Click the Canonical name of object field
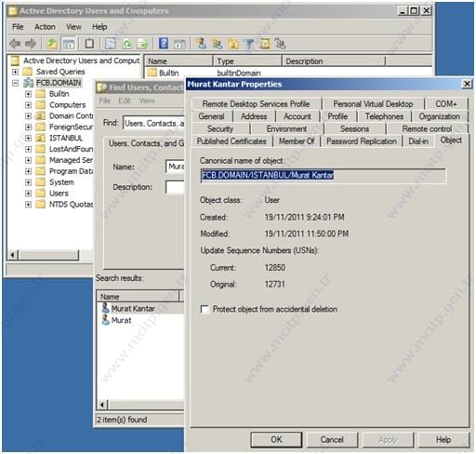Screen dimensions: 476x454 click(x=324, y=176)
